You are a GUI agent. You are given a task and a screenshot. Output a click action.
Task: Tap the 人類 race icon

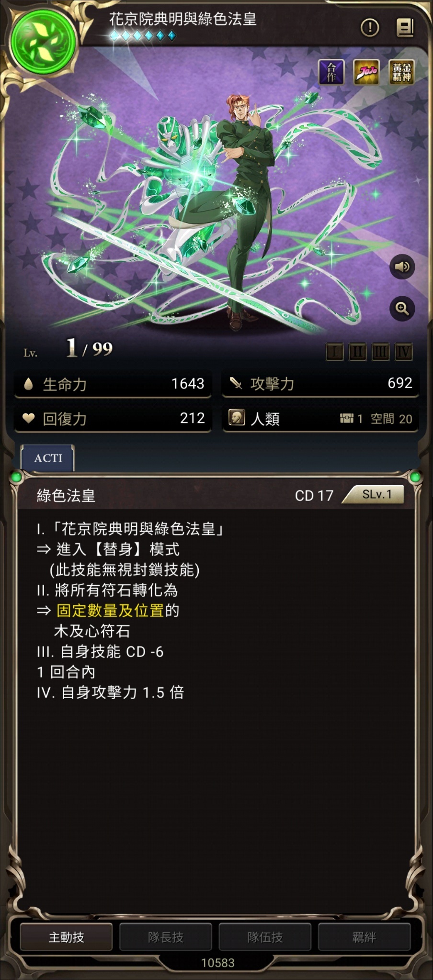(x=237, y=418)
